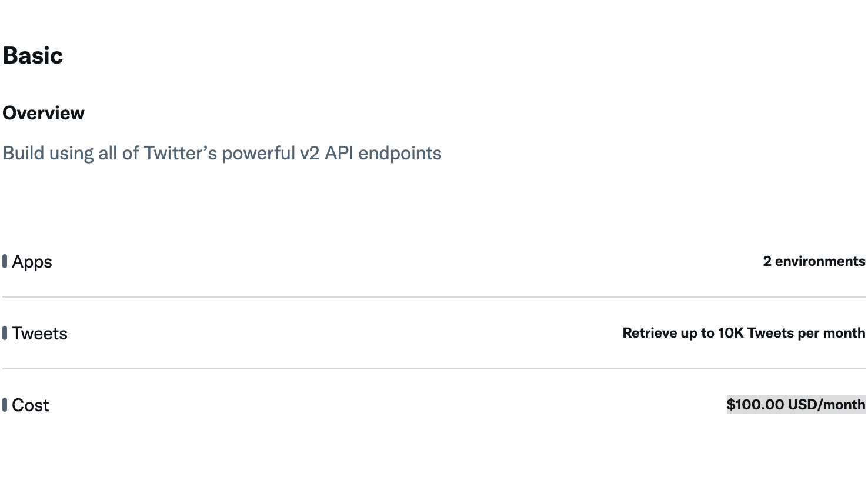Select the "2 environments" value text

[x=814, y=261]
